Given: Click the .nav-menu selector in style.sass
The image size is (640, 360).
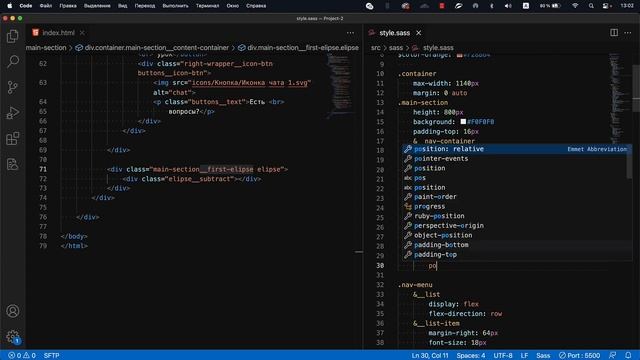Looking at the screenshot, I should [415, 285].
